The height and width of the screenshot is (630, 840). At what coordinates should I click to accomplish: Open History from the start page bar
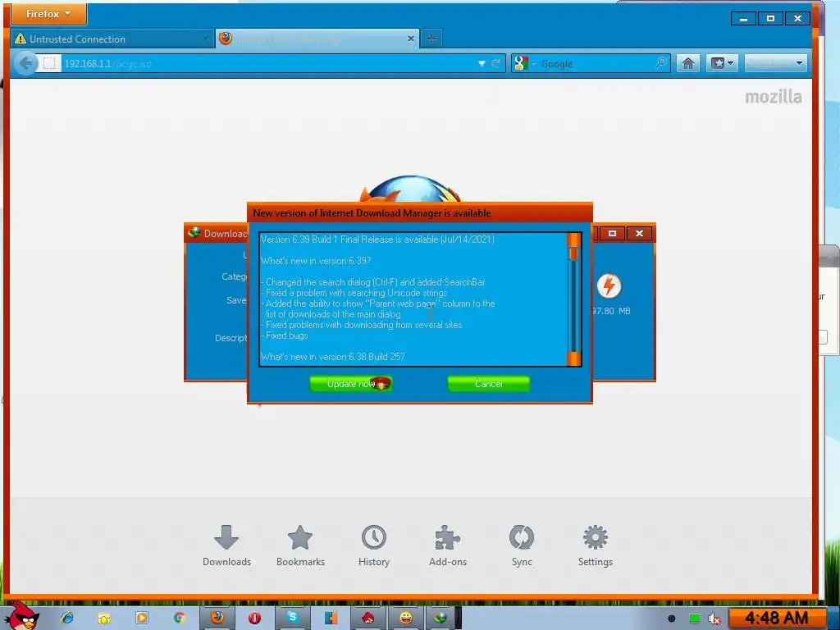pos(374,546)
